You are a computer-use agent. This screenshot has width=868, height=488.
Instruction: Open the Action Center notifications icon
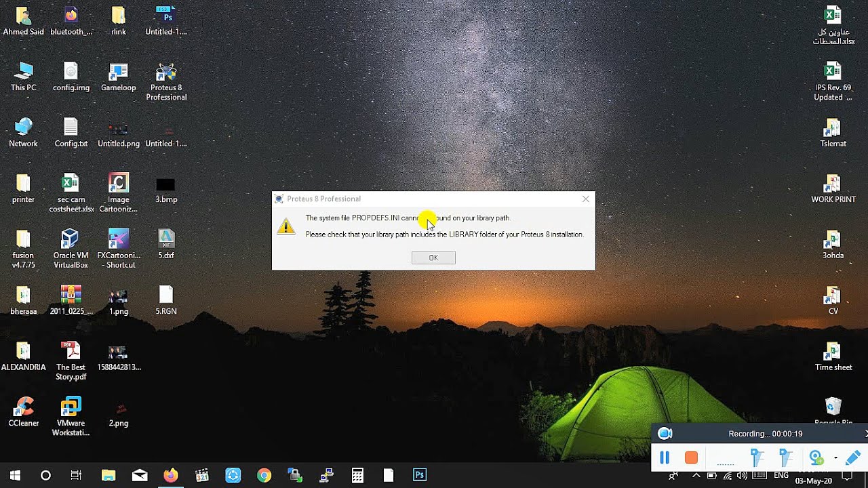click(x=847, y=476)
